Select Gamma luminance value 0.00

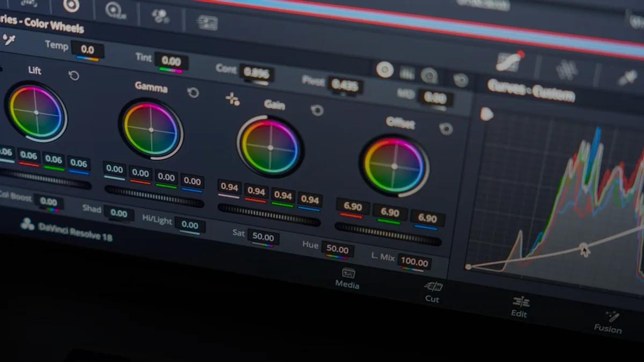(x=114, y=169)
